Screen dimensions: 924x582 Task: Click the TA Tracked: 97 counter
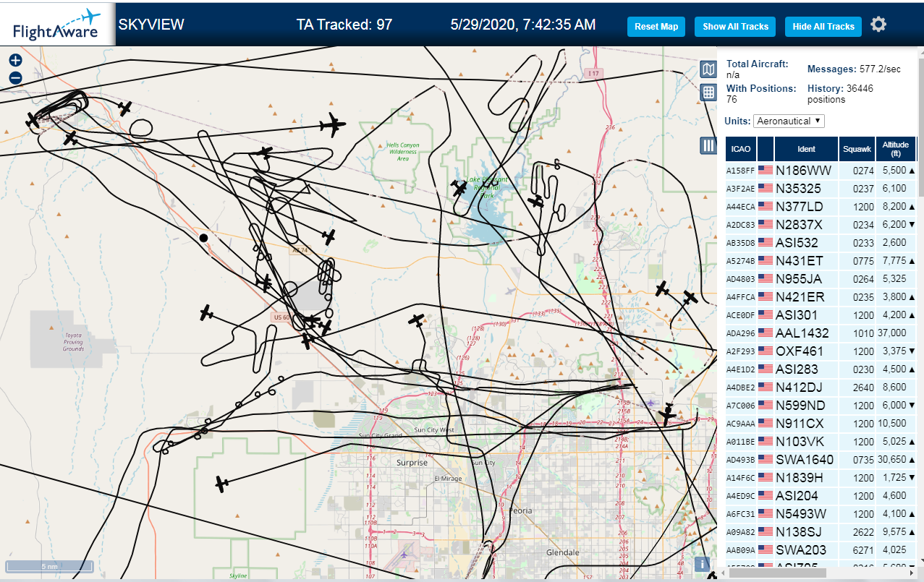pyautogui.click(x=344, y=25)
